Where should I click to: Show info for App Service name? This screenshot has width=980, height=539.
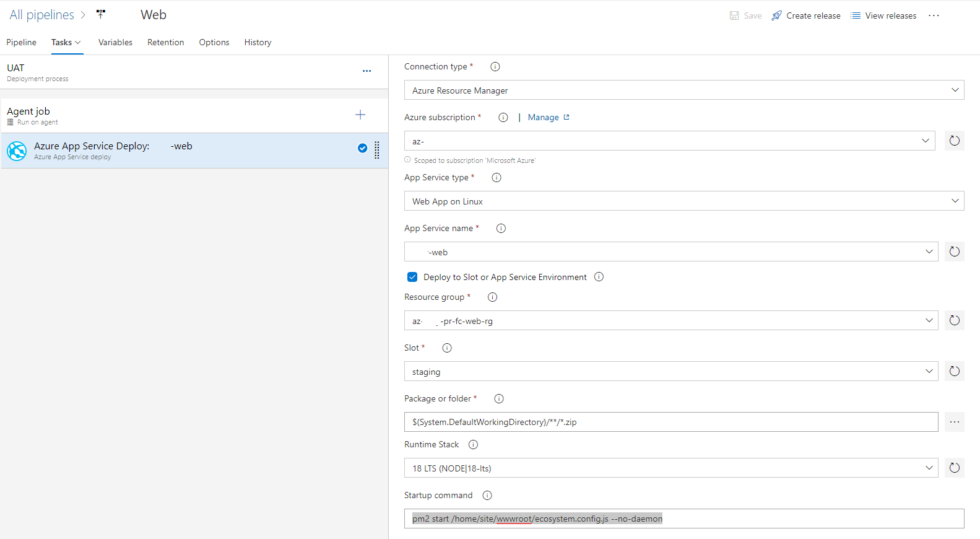(x=501, y=228)
